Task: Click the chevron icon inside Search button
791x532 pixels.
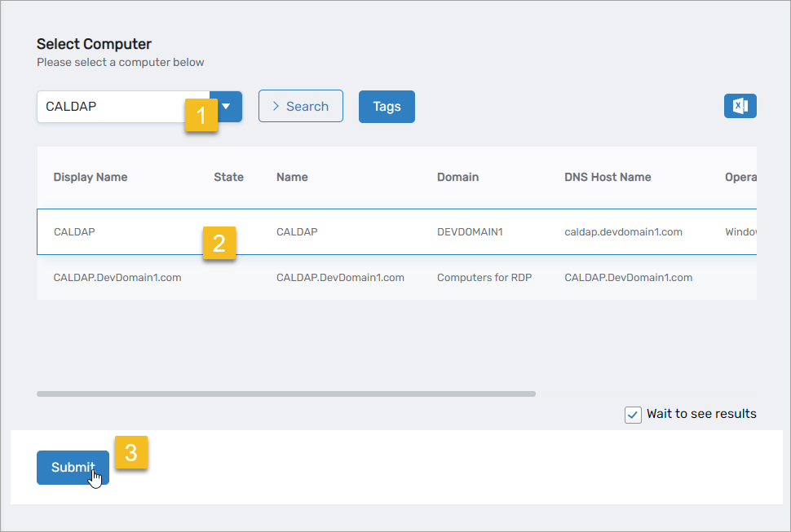Action: click(x=276, y=106)
